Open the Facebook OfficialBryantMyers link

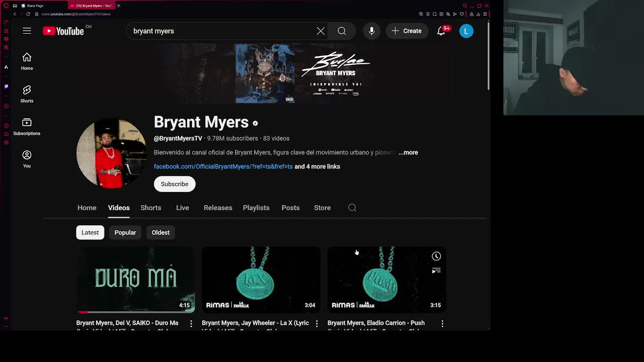click(223, 166)
